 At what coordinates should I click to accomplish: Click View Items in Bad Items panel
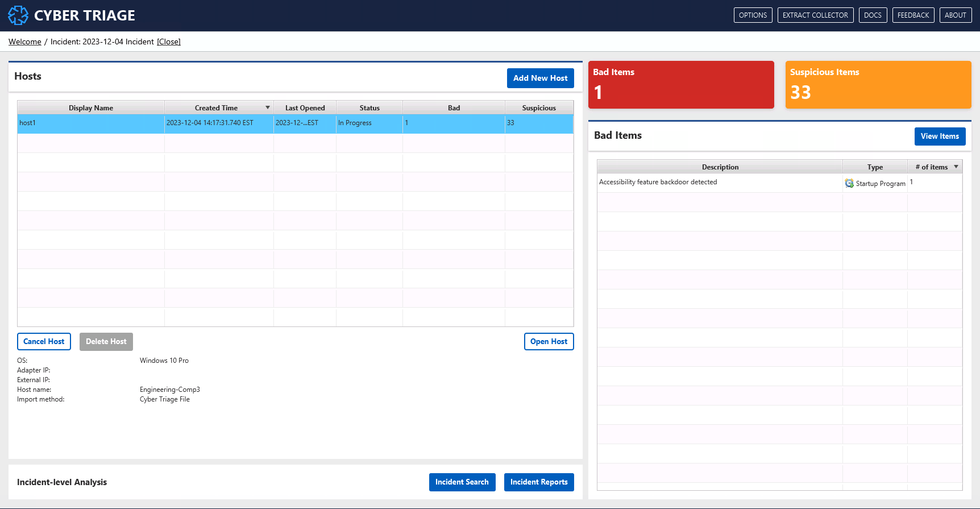940,136
